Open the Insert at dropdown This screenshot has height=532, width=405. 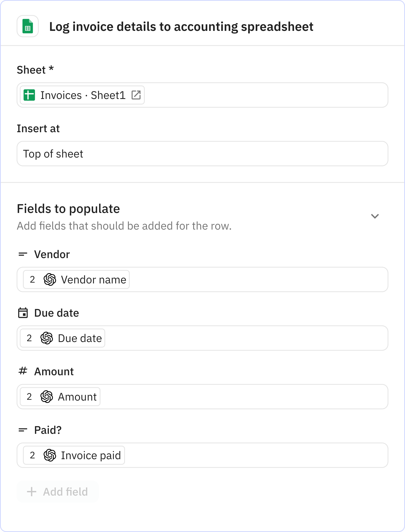pos(202,154)
